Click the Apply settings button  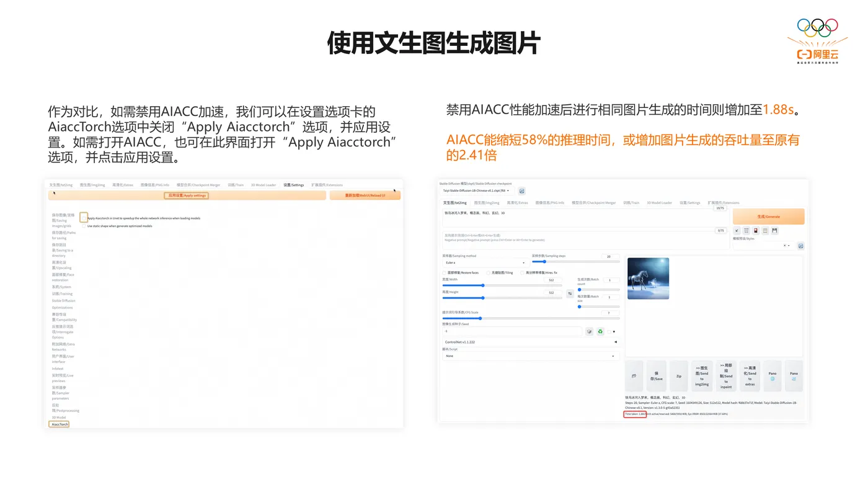tap(186, 195)
